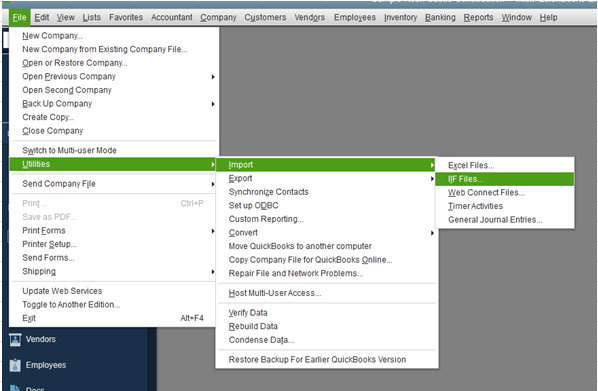Select Close Company
The image size is (598, 391).
coord(114,131)
